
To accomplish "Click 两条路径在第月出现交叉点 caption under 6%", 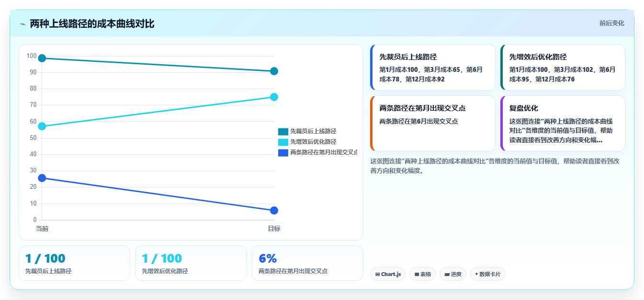I will coord(293,271).
